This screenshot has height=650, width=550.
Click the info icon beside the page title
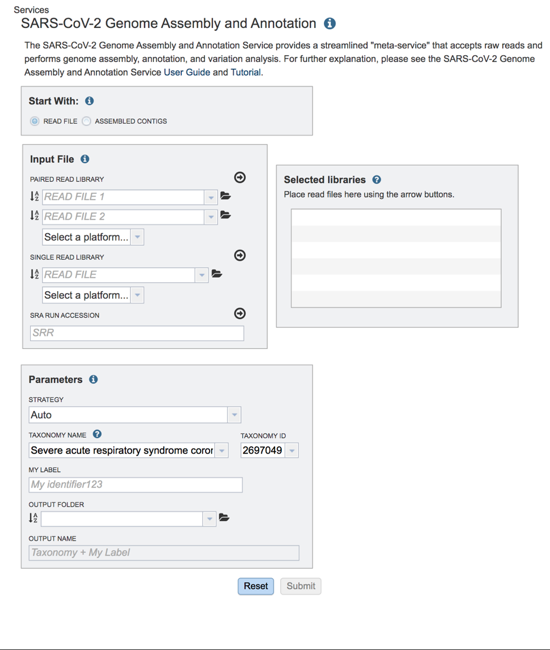(330, 24)
